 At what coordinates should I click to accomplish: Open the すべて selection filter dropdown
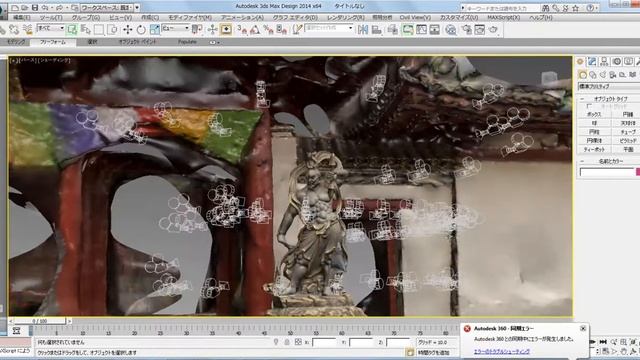click(x=50, y=28)
